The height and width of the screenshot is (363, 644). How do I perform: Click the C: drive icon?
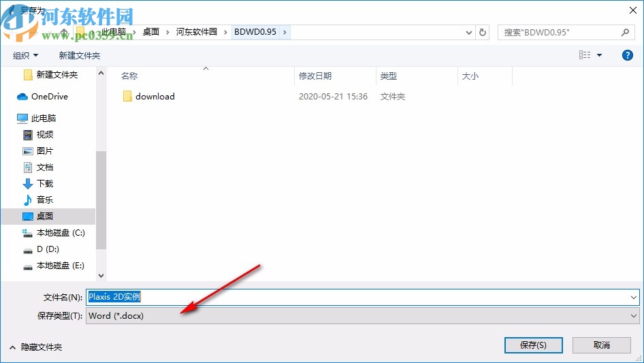(x=27, y=233)
